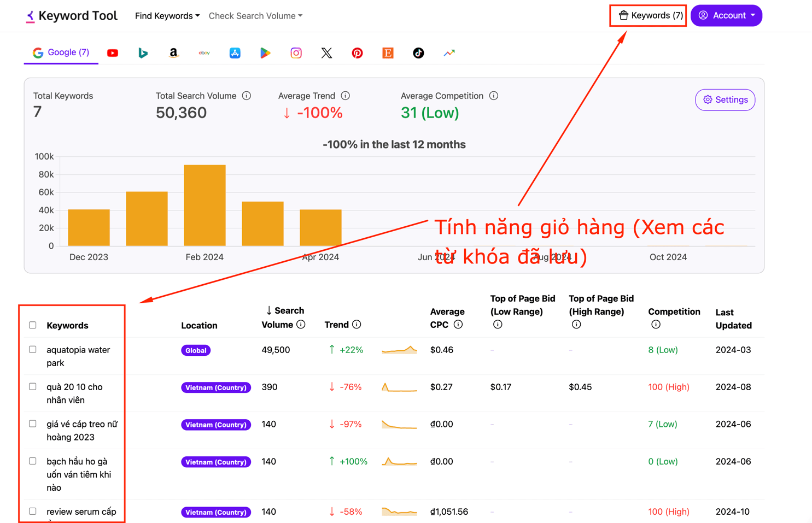812x523 pixels.
Task: Click the +100% trend value
Action: tap(348, 461)
